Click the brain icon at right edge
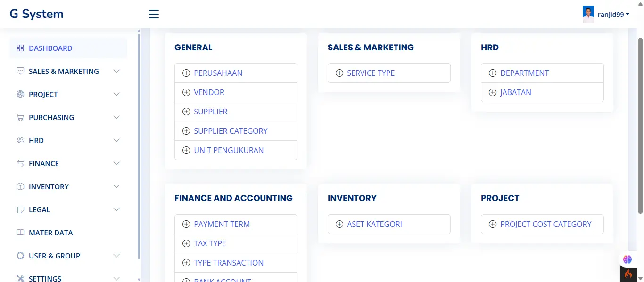Viewport: 644px width, 282px height. (x=627, y=259)
